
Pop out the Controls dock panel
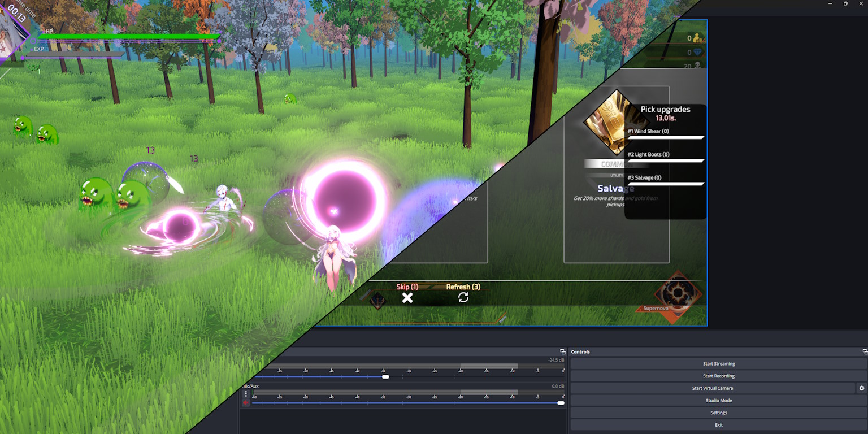tap(865, 351)
